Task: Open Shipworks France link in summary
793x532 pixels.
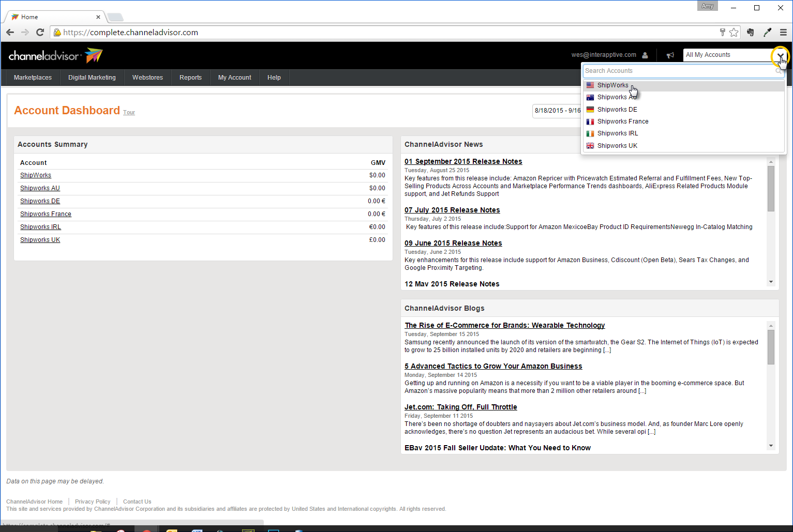Action: click(x=46, y=214)
